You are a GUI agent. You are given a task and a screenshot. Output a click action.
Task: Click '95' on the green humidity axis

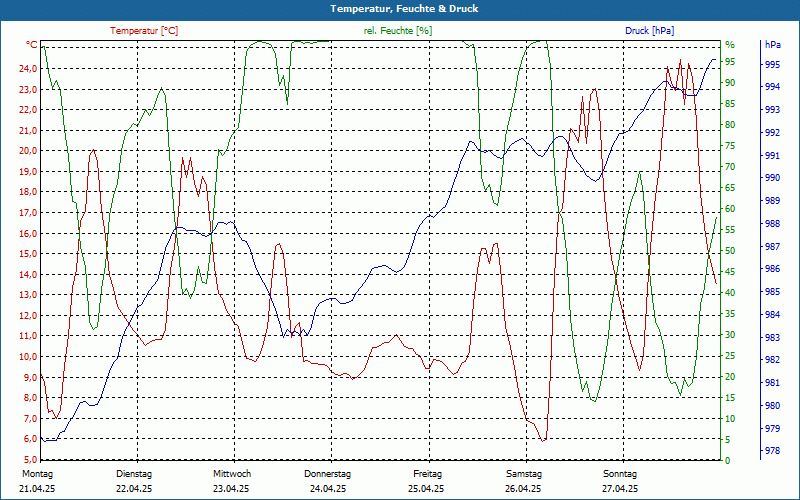tap(730, 62)
